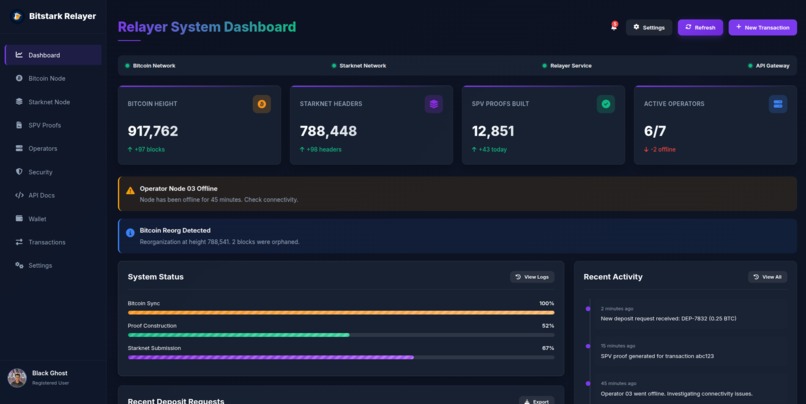The height and width of the screenshot is (404, 806).
Task: Click the SPV Proofs document icon
Action: [x=19, y=125]
